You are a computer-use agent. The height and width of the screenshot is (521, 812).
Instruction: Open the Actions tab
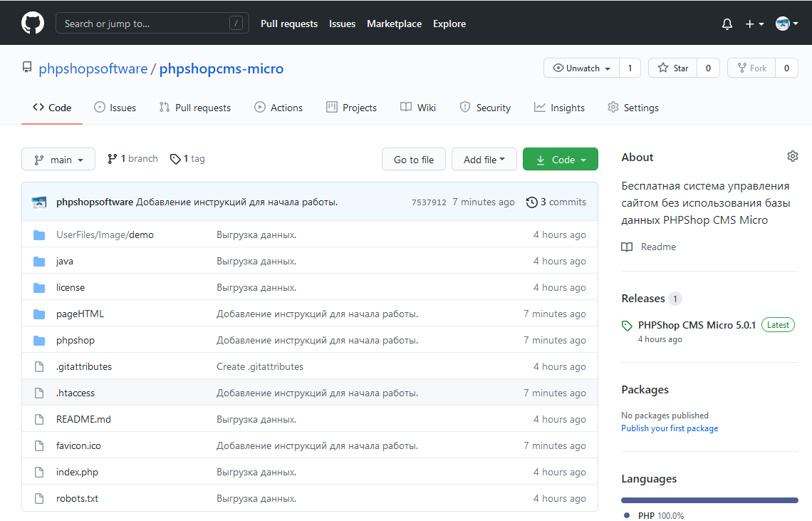279,108
